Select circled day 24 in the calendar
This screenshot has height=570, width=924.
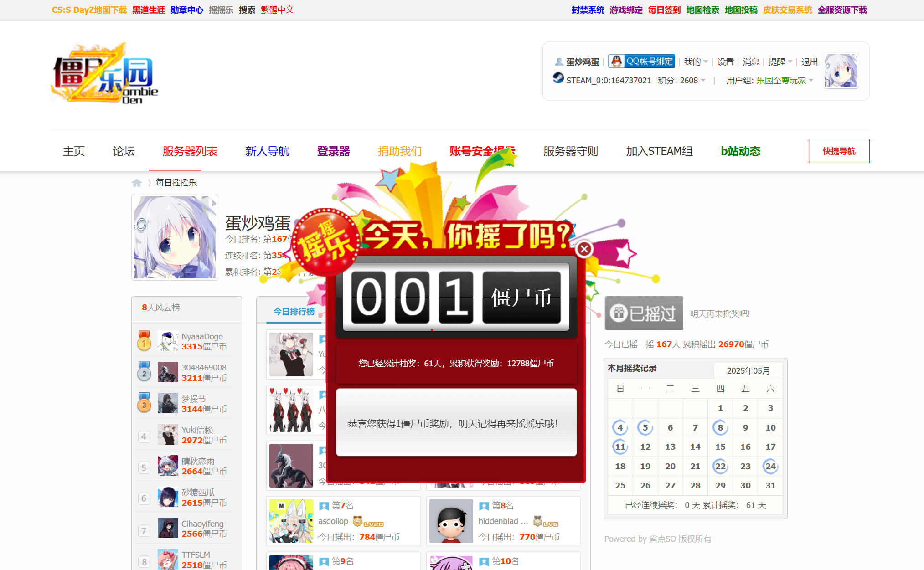point(770,466)
